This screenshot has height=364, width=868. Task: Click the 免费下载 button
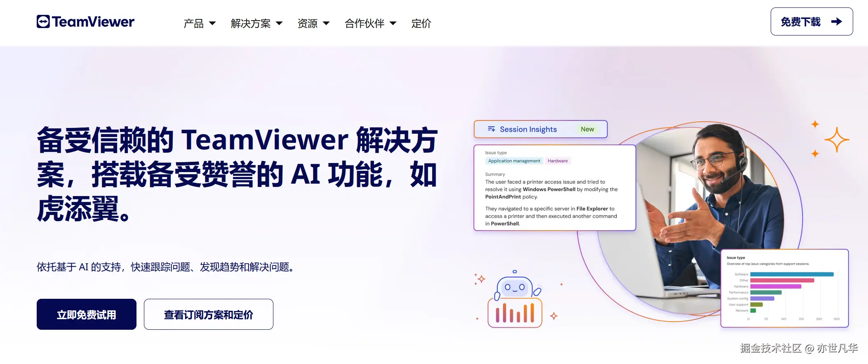pos(812,21)
